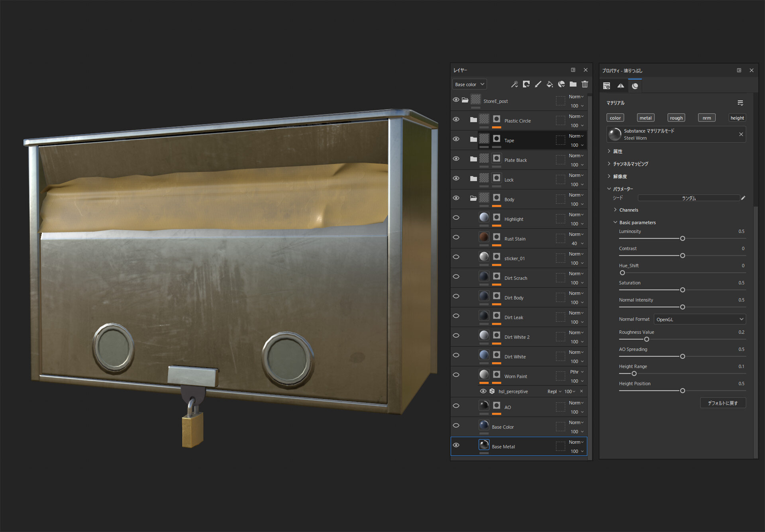Click the smart material icon in layers toolbar
The image size is (765, 532).
click(561, 84)
